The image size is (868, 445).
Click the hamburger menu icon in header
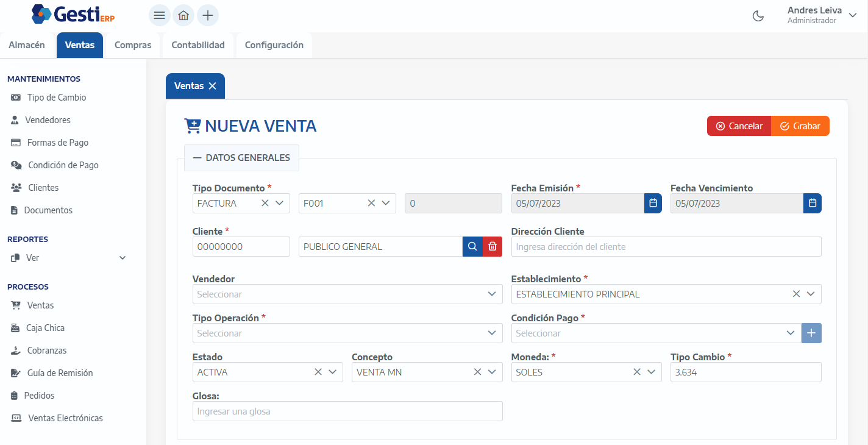[x=159, y=15]
